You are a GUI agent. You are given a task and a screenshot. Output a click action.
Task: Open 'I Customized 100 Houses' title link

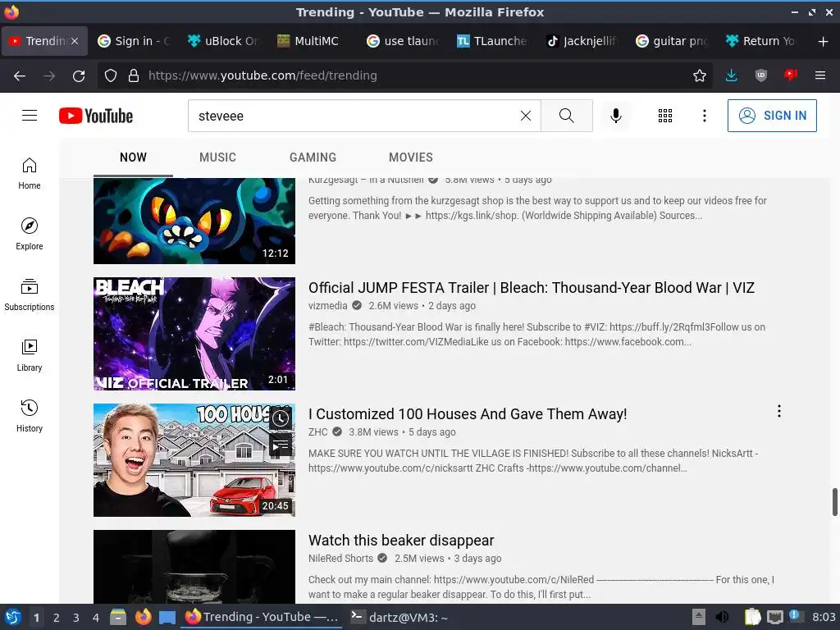468,414
